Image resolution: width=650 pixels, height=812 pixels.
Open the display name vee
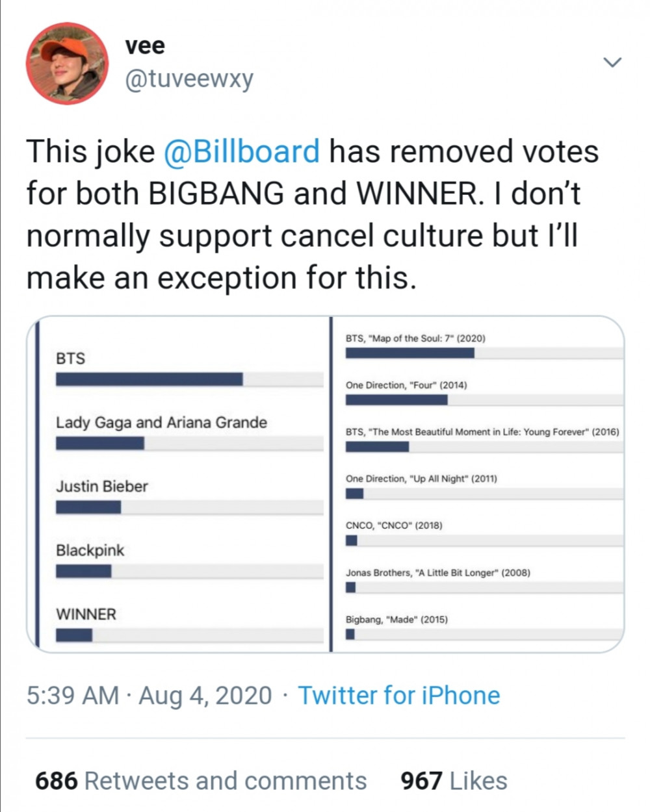coord(145,45)
